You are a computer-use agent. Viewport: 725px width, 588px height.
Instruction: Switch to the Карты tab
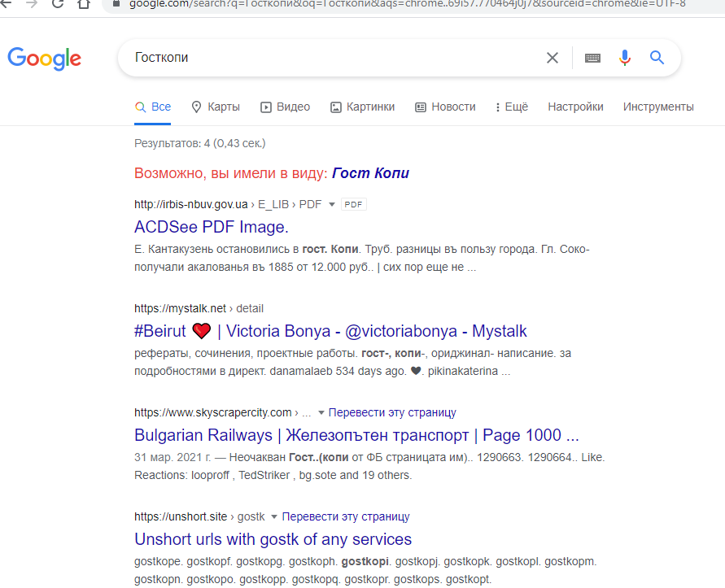pyautogui.click(x=216, y=107)
